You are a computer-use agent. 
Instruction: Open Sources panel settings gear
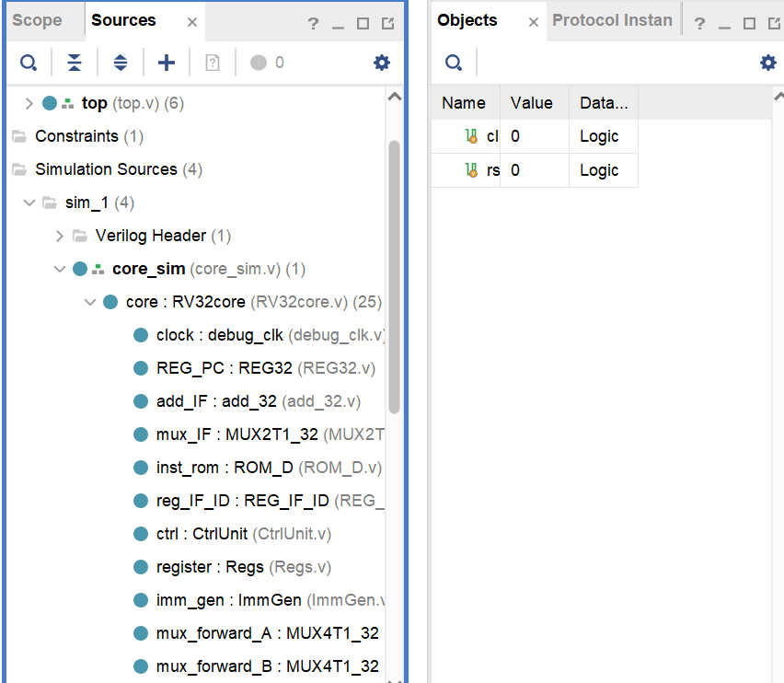point(381,63)
